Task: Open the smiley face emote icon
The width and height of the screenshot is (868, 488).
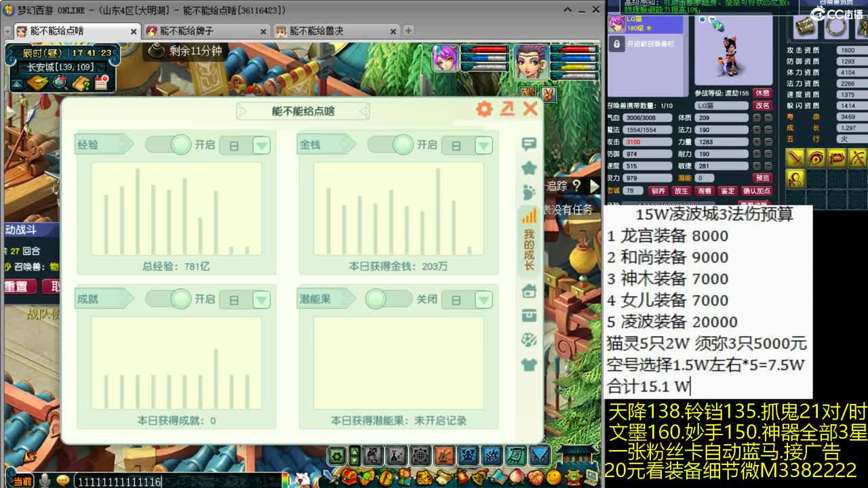Action: point(554,477)
